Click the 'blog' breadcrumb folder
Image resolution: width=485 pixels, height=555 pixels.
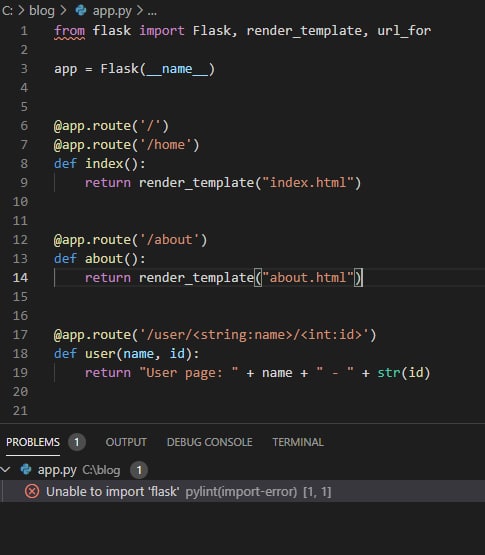(x=42, y=11)
